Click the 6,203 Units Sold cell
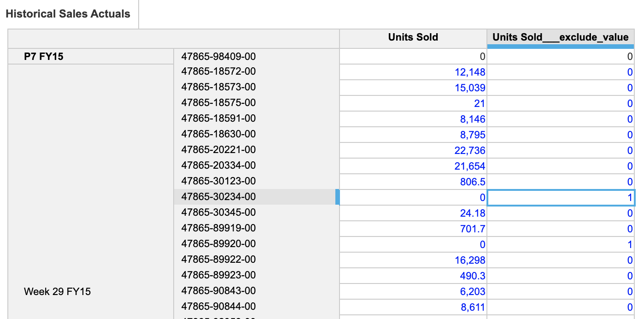The image size is (644, 319). (413, 291)
